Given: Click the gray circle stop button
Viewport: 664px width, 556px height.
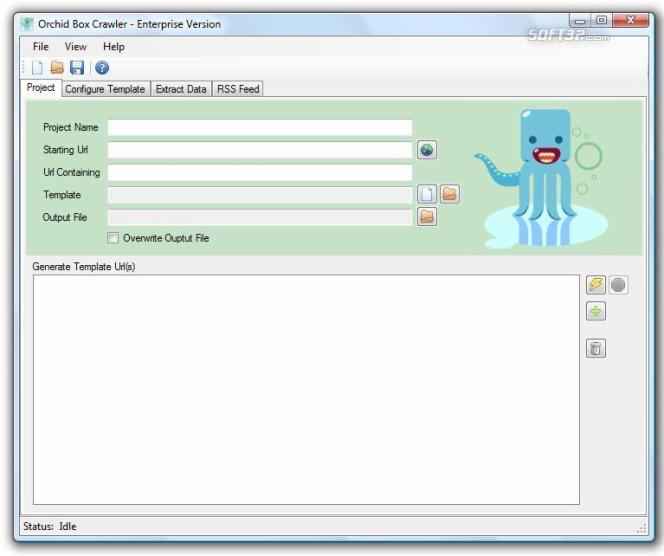Looking at the screenshot, I should tap(618, 285).
